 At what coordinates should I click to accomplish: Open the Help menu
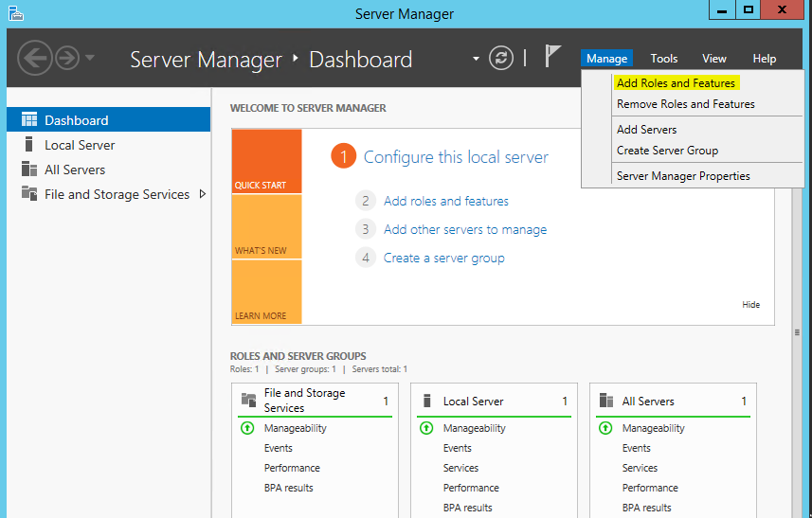[765, 59]
